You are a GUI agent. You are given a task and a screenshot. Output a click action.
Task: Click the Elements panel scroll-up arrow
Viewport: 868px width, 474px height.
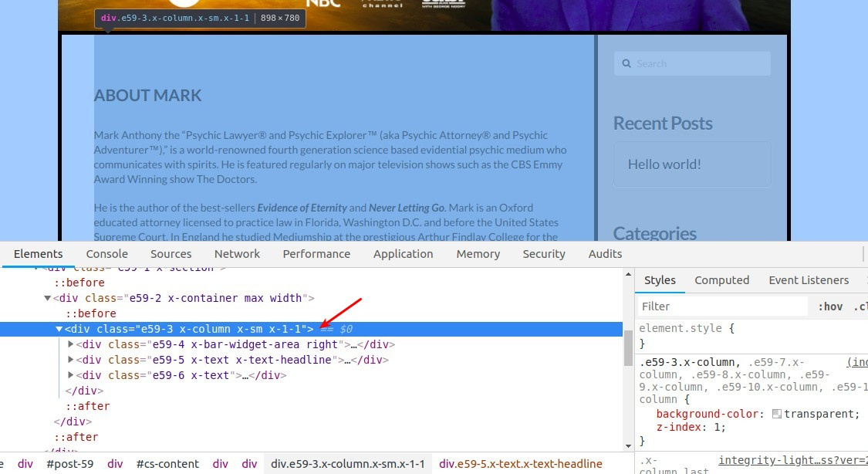click(x=628, y=274)
